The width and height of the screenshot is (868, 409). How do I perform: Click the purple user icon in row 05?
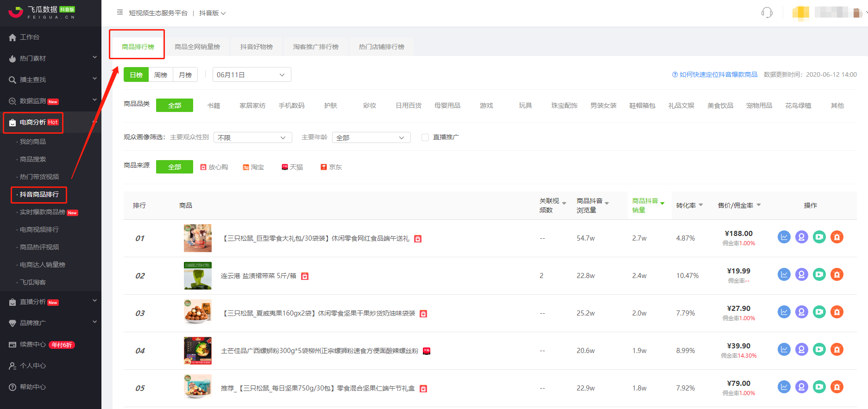coord(802,387)
